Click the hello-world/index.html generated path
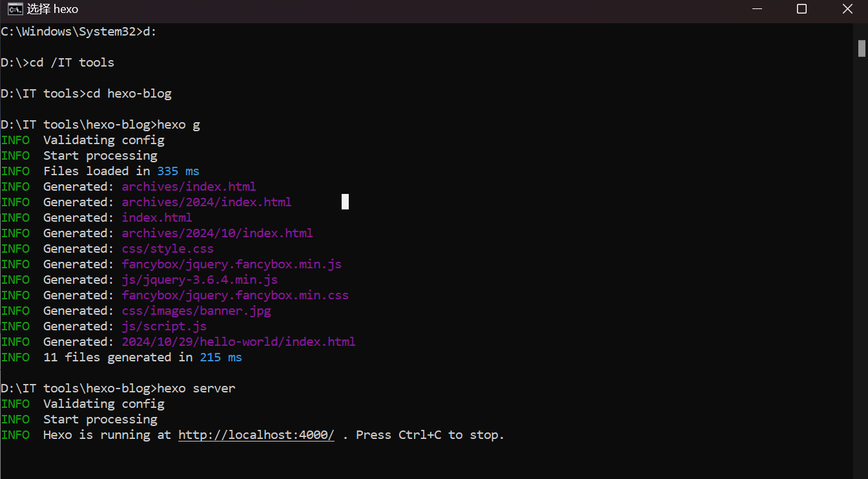 (x=238, y=342)
